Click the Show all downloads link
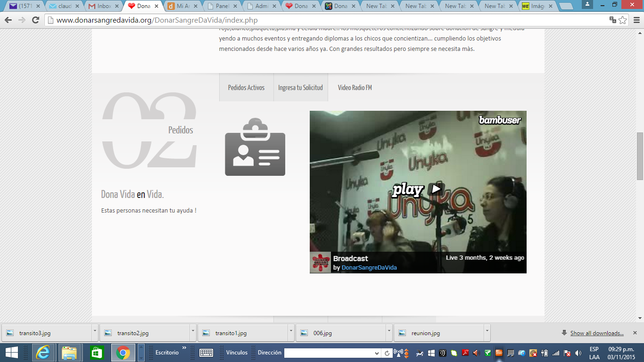644x362 pixels. tap(596, 333)
